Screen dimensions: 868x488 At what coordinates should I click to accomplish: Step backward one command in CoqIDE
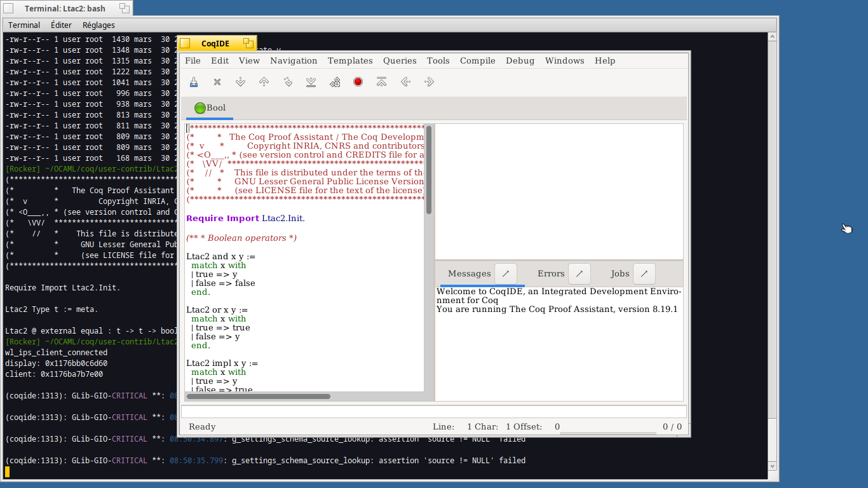(x=264, y=82)
